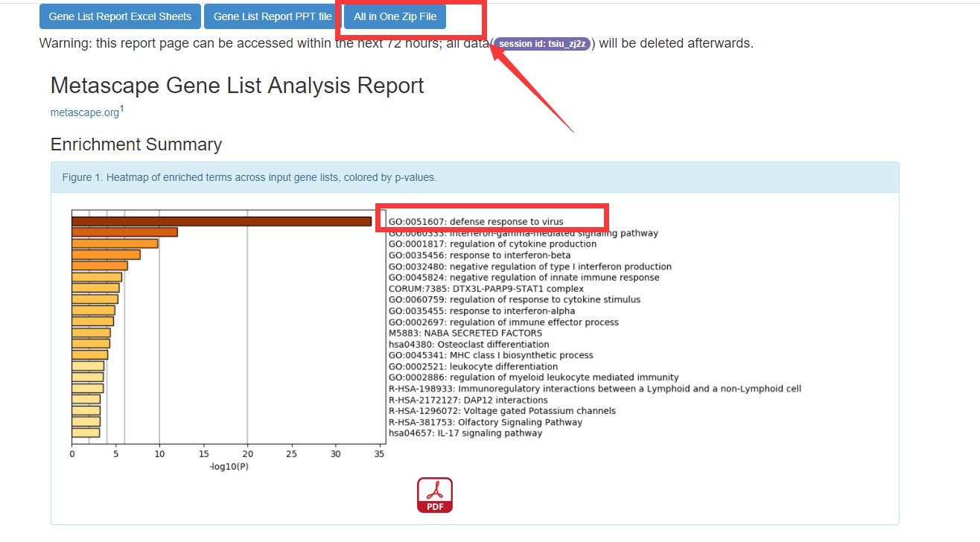The image size is (980, 542).
Task: Download the All in One Zip File
Action: [x=395, y=16]
